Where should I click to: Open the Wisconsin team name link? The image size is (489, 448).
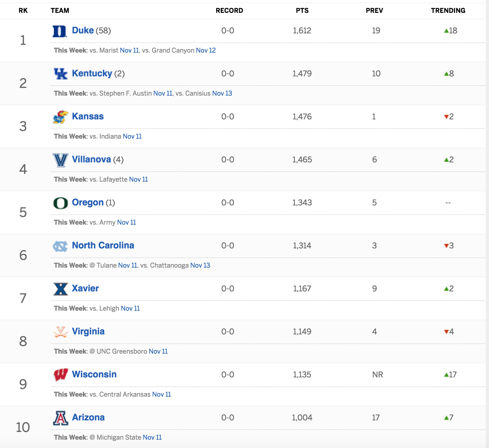tap(94, 375)
